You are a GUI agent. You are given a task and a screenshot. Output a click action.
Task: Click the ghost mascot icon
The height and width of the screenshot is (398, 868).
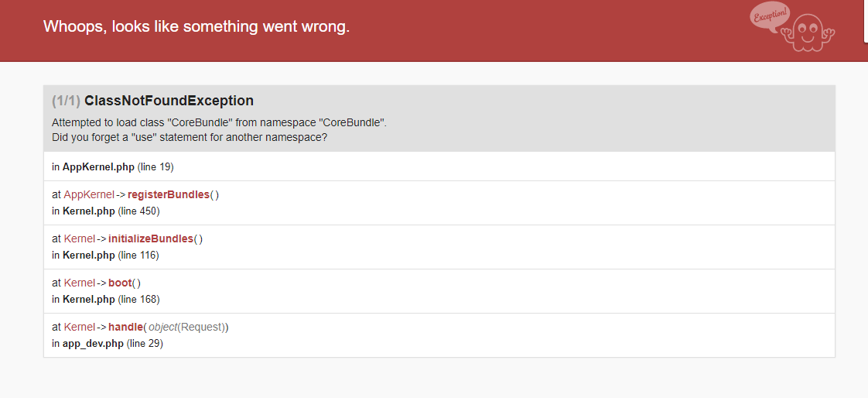click(x=808, y=33)
